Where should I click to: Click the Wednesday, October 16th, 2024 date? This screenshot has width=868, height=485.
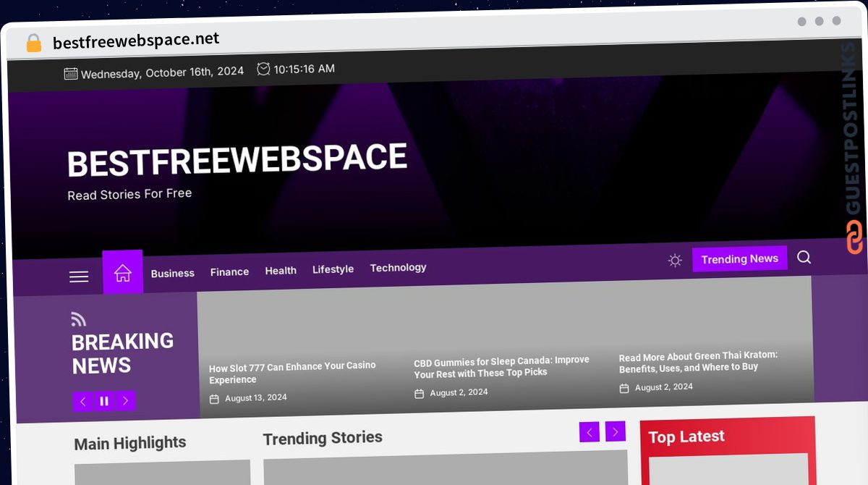[162, 72]
